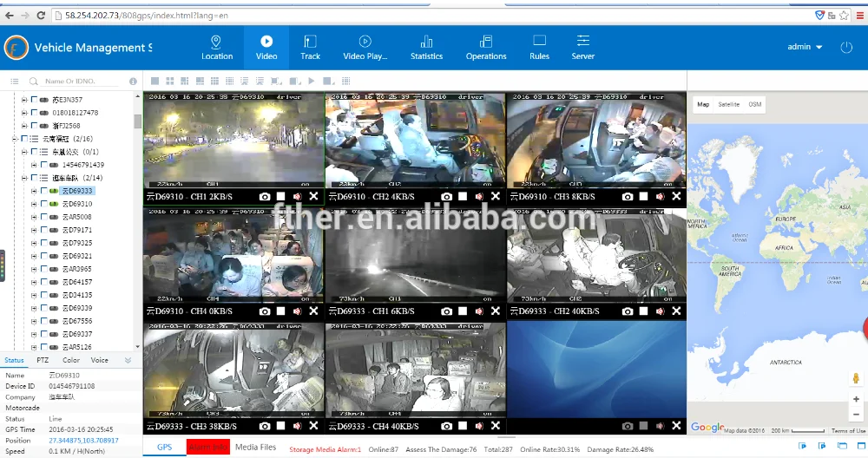This screenshot has height=458, width=868.
Task: Check the box for vehicle 14546791439
Action: tap(43, 165)
